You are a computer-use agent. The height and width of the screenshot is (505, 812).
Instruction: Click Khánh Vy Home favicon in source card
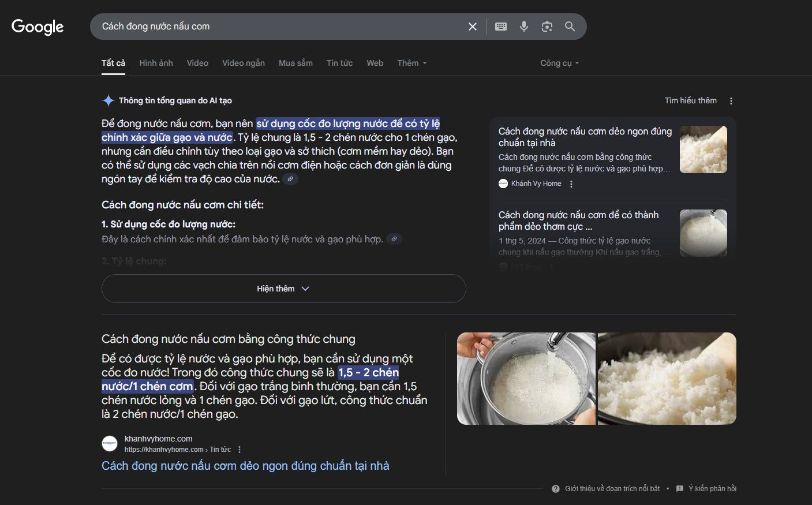503,184
